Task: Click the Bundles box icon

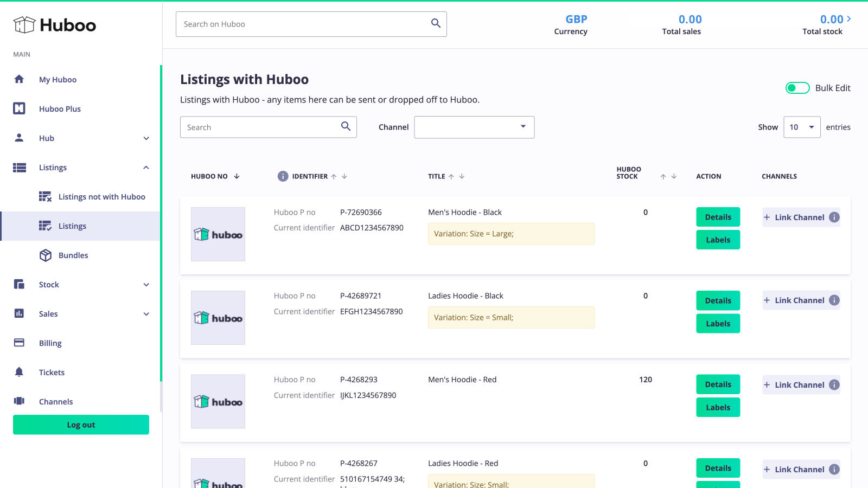Action: point(46,255)
